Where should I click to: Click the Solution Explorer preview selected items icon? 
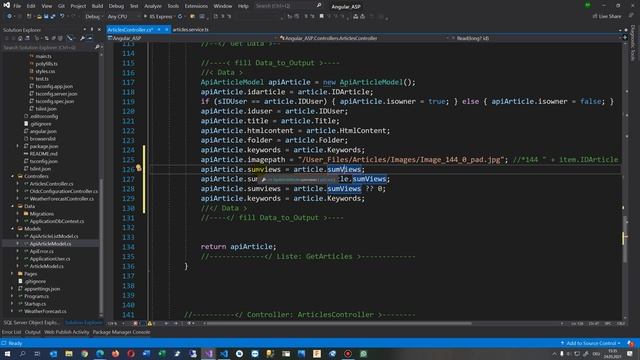[x=89, y=38]
